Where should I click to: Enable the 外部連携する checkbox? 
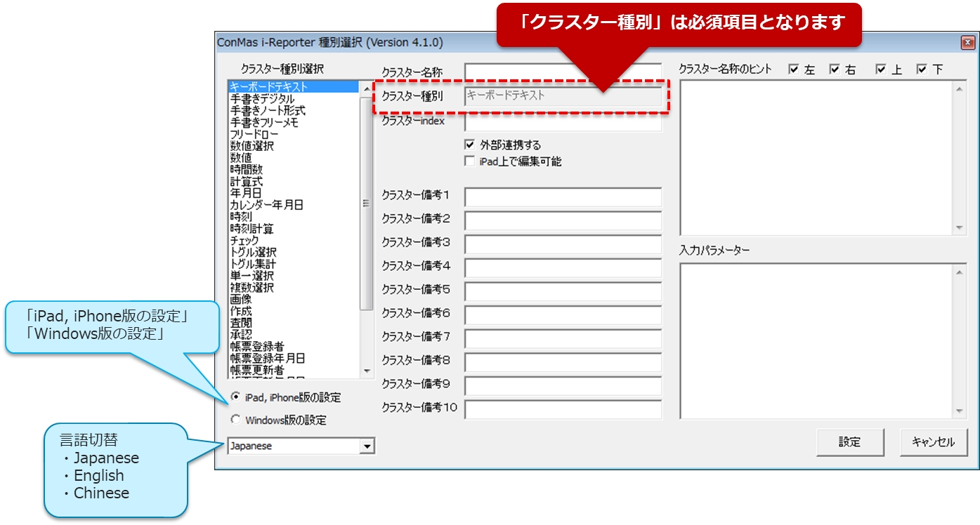pyautogui.click(x=470, y=145)
